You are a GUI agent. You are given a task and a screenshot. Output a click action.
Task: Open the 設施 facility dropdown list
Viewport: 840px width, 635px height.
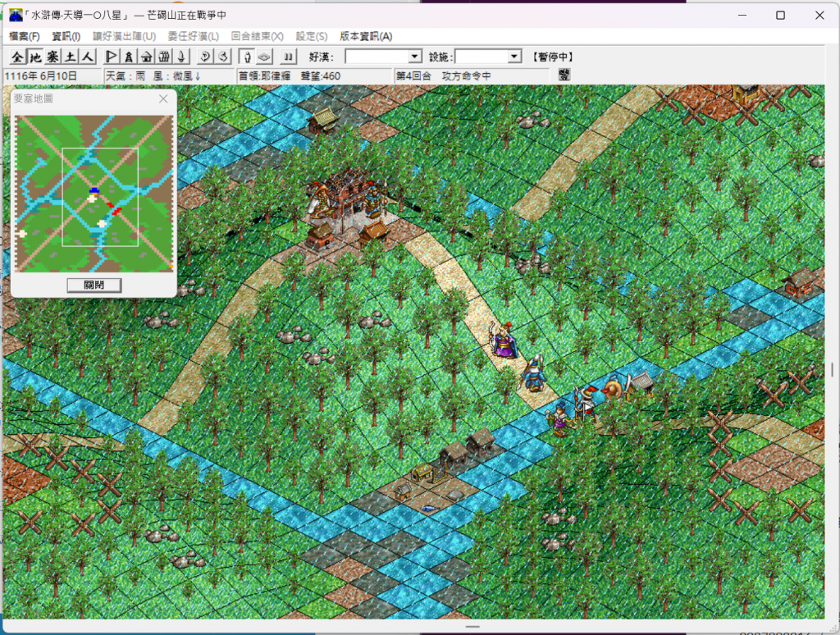click(x=514, y=57)
